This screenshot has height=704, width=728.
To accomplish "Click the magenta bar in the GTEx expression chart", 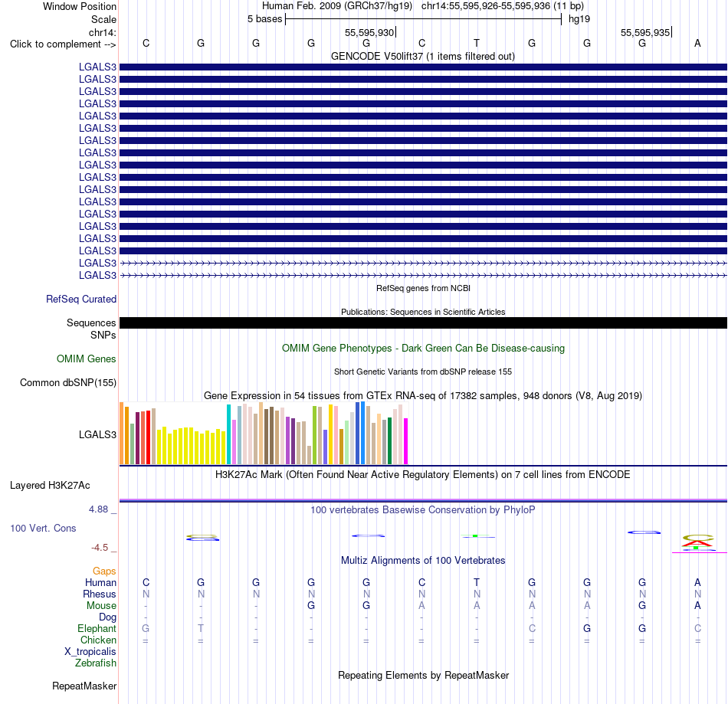I will 405,441.
